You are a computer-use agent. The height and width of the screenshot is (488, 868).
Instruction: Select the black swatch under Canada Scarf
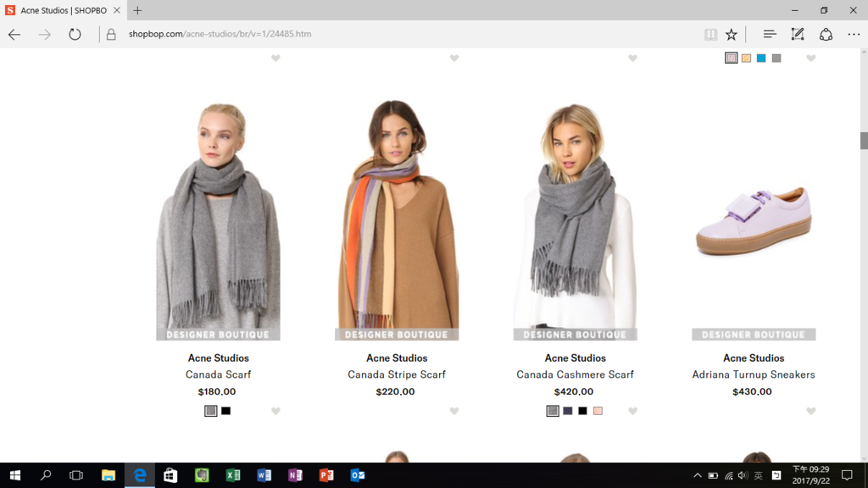(x=225, y=411)
